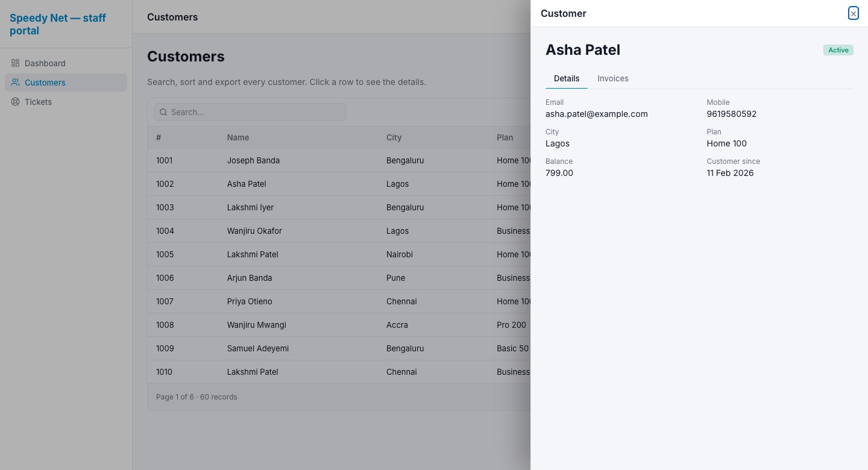Open Wanjiru Okafor's row
Viewport: 868px width, 470px height.
339,231
